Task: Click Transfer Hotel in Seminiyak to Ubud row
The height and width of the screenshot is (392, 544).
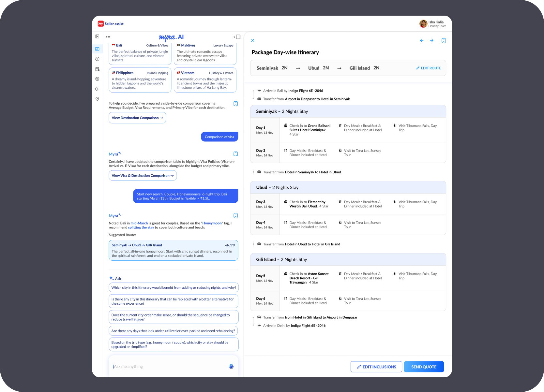Action: (x=299, y=172)
